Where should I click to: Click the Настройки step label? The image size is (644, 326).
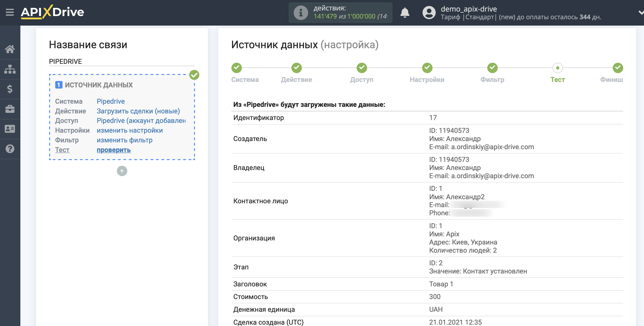[427, 79]
